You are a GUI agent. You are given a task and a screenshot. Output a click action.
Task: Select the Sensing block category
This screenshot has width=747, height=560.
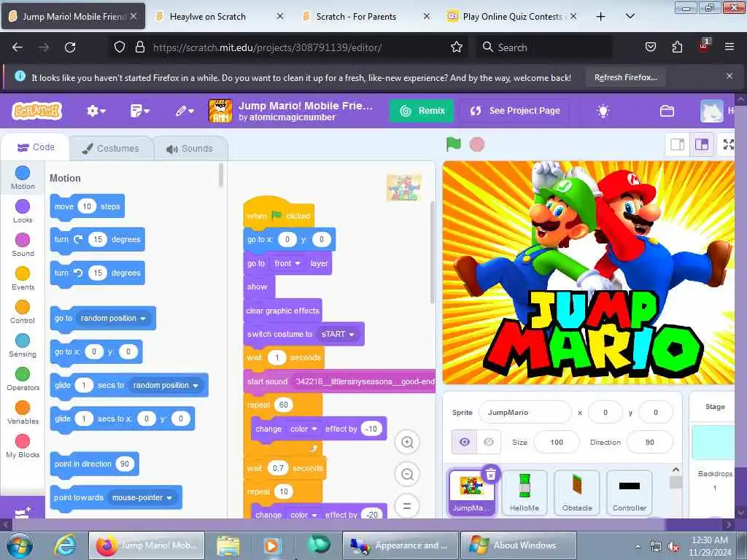23,345
